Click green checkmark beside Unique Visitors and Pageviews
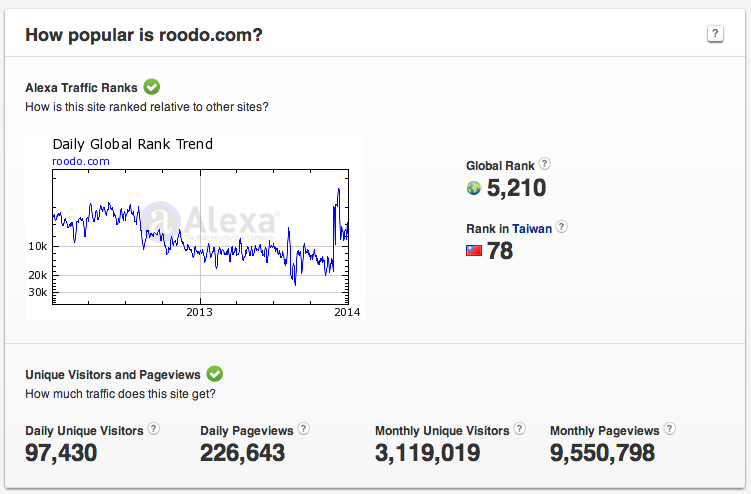This screenshot has width=751, height=494. tap(214, 374)
